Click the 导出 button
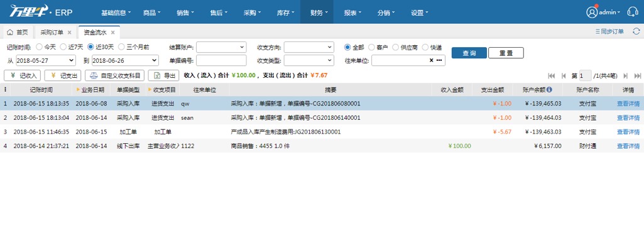The image size is (644, 231). pos(163,75)
